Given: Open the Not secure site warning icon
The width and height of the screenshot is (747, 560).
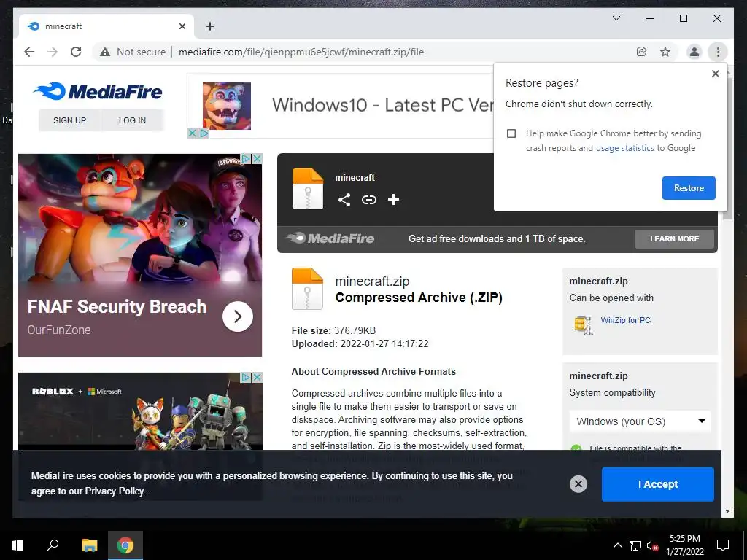Looking at the screenshot, I should [105, 52].
